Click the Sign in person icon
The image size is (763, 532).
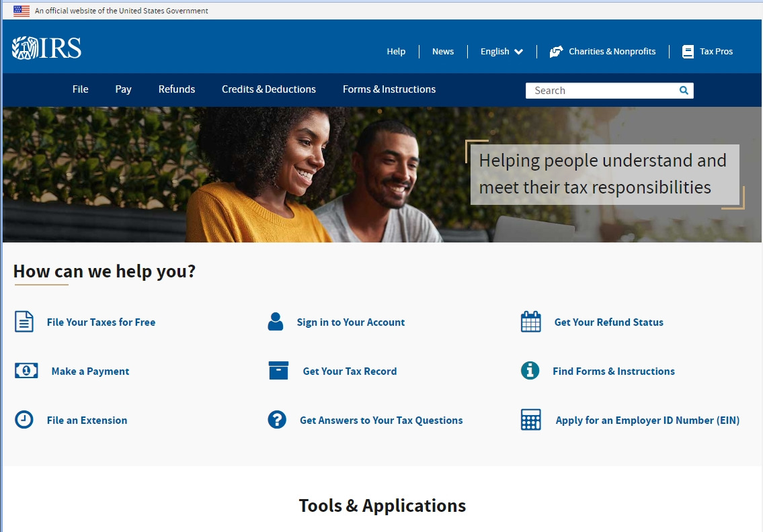pyautogui.click(x=276, y=322)
